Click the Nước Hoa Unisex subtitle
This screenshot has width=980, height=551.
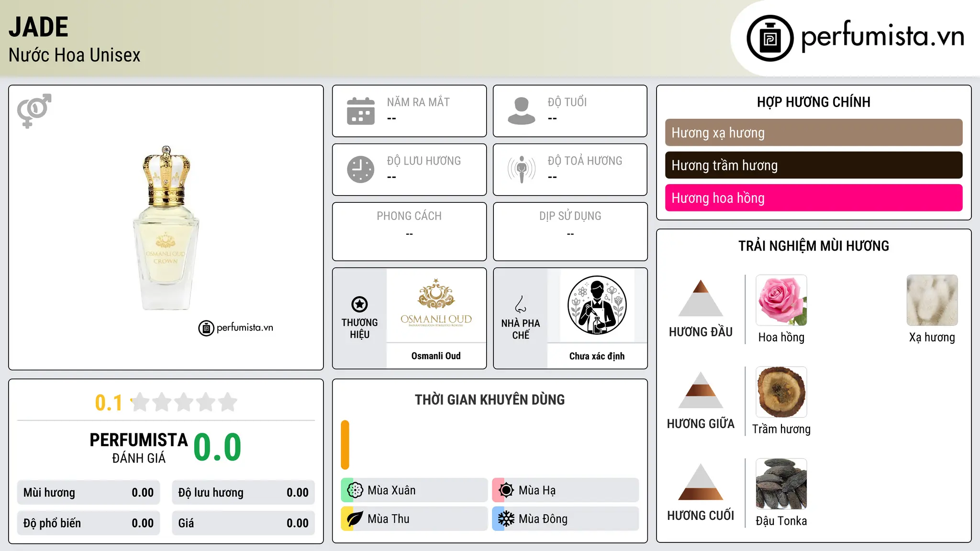pyautogui.click(x=74, y=55)
